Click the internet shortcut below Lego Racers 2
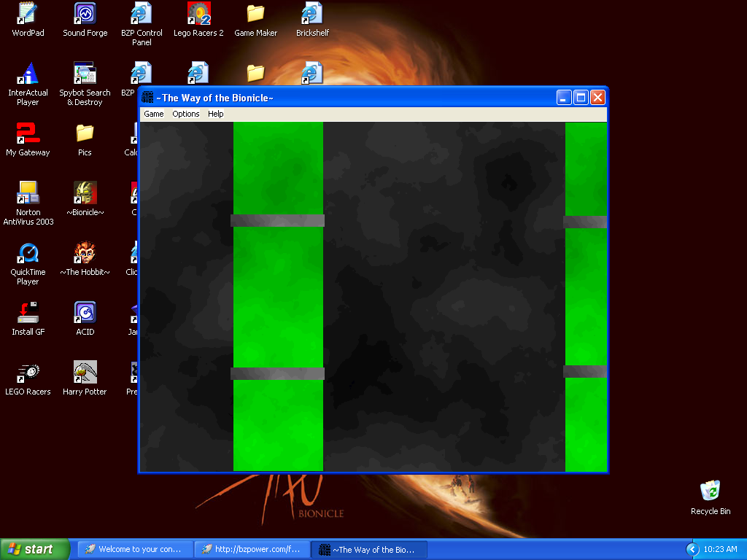This screenshot has width=747, height=560. tap(198, 73)
